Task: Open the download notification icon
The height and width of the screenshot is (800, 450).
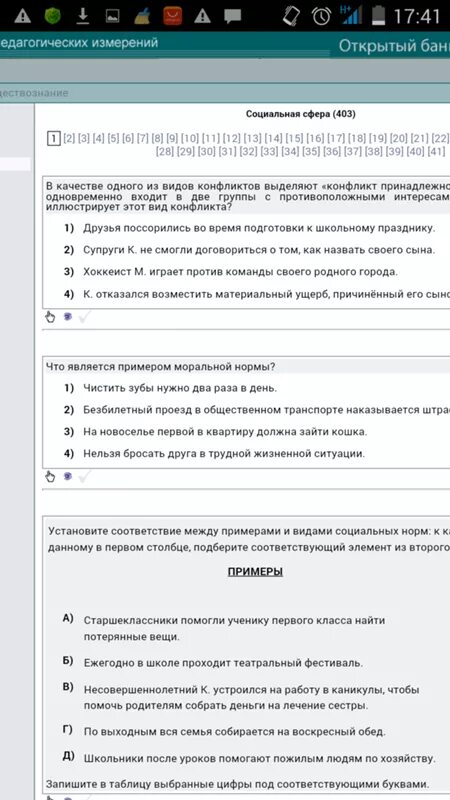Action: (x=83, y=16)
